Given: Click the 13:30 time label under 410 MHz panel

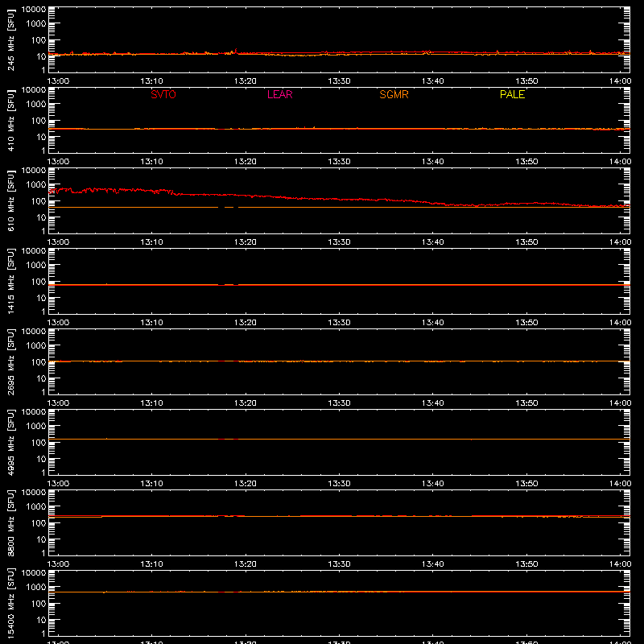Looking at the screenshot, I should coord(339,162).
